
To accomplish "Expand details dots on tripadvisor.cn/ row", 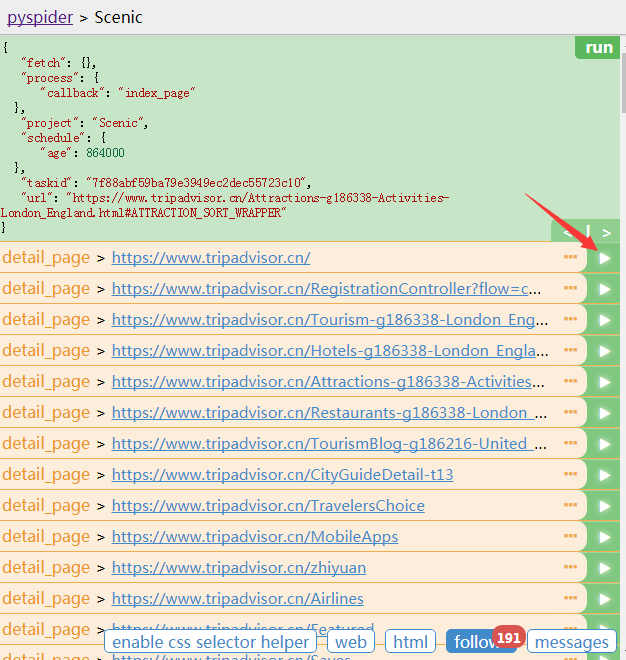I will (570, 257).
